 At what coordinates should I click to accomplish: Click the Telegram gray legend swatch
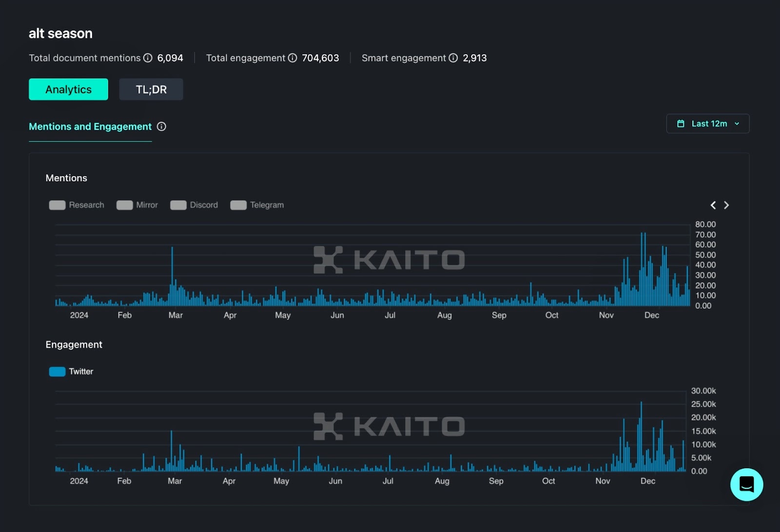coord(238,205)
